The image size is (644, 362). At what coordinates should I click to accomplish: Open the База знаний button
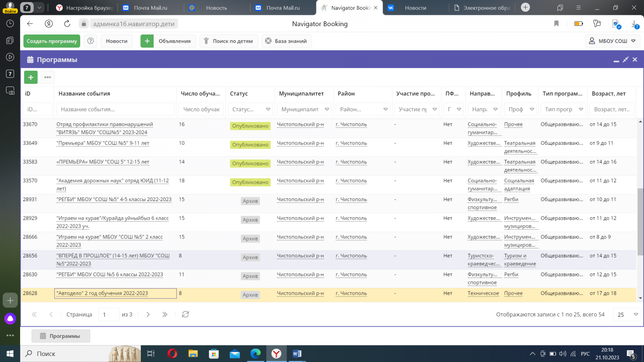[286, 41]
